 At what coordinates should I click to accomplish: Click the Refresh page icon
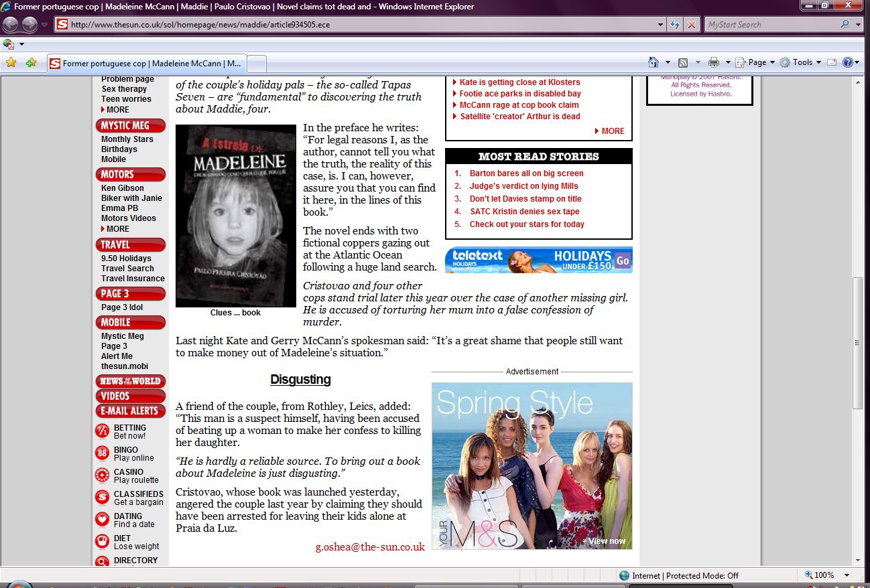coord(676,25)
